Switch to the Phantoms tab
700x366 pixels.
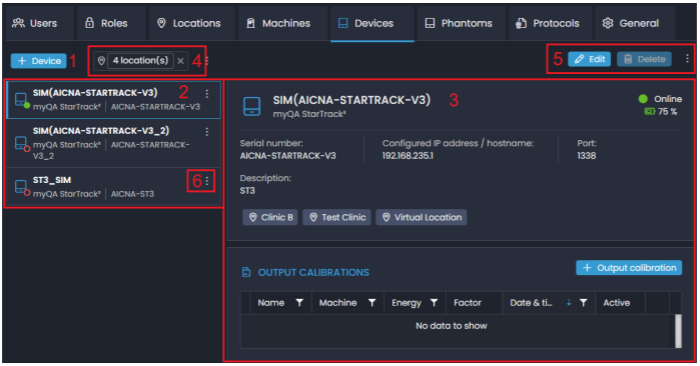pos(458,23)
